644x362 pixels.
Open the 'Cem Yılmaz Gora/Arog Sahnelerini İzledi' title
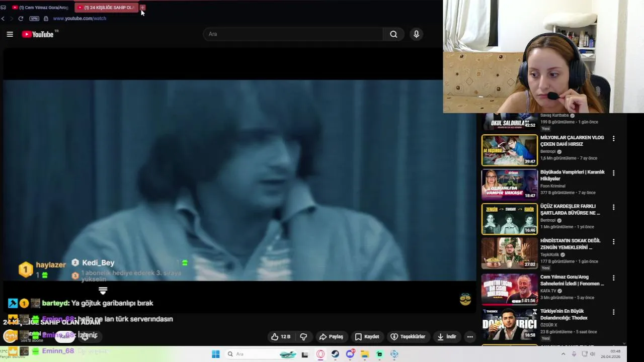[572, 280]
